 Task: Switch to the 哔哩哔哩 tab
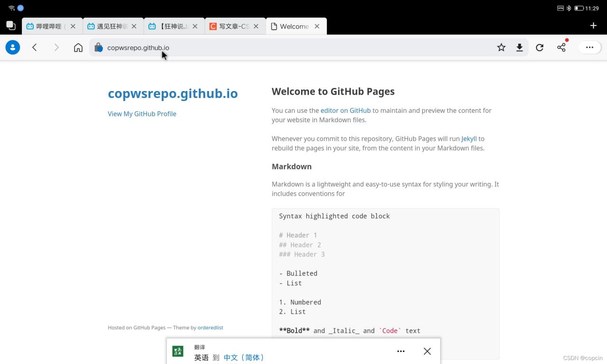pos(52,27)
